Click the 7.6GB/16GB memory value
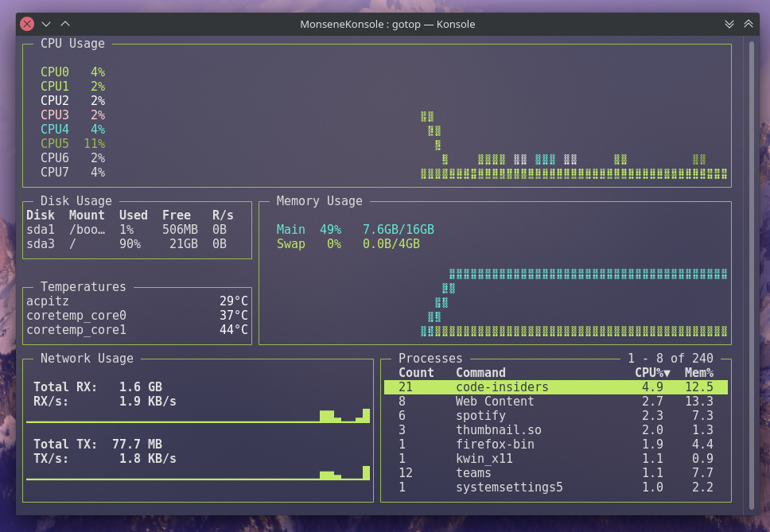The width and height of the screenshot is (770, 532). (399, 229)
